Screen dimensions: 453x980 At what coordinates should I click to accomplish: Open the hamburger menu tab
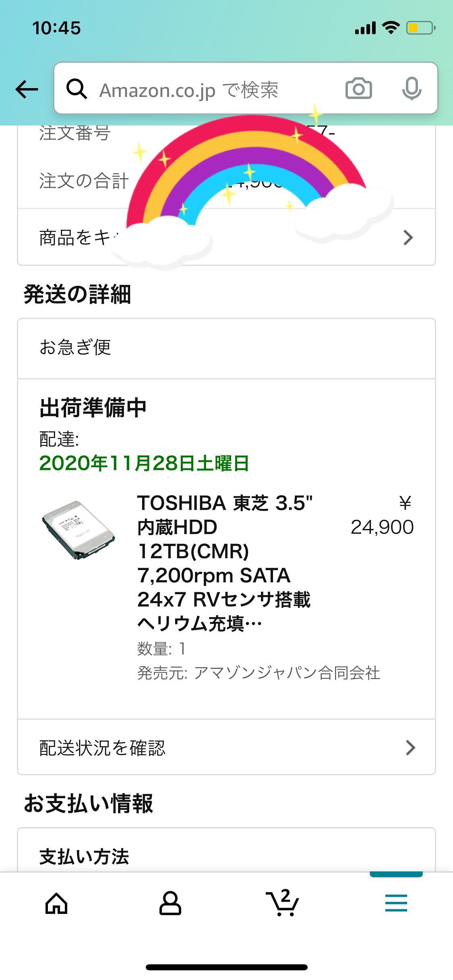click(396, 903)
